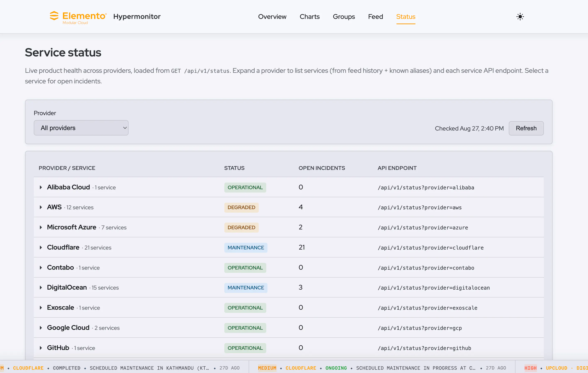The height and width of the screenshot is (373, 588).
Task: Click the /api/v1/status?provider=gcp endpoint
Action: (x=420, y=328)
